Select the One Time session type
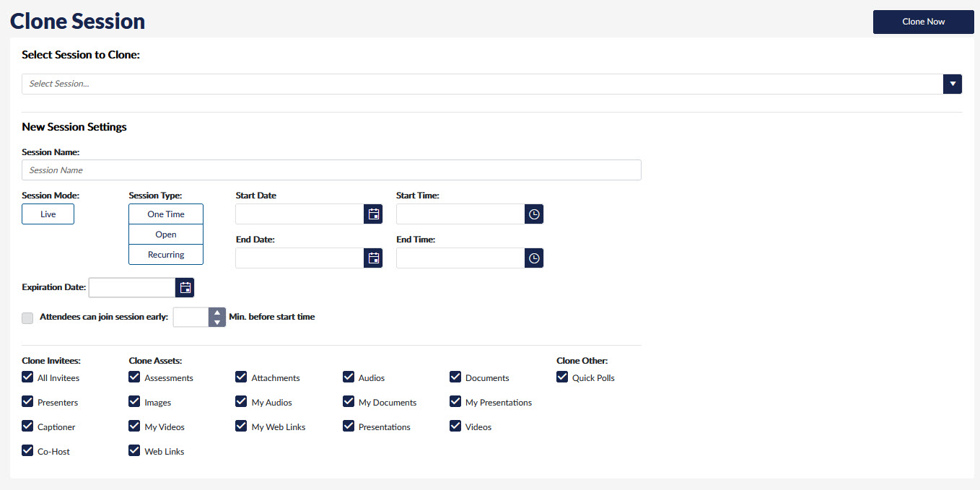980x490 pixels. tap(166, 214)
